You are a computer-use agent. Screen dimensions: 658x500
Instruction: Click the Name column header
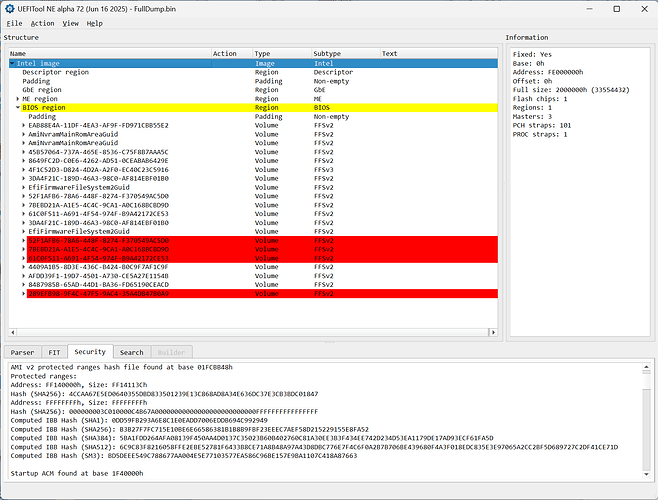(110, 53)
